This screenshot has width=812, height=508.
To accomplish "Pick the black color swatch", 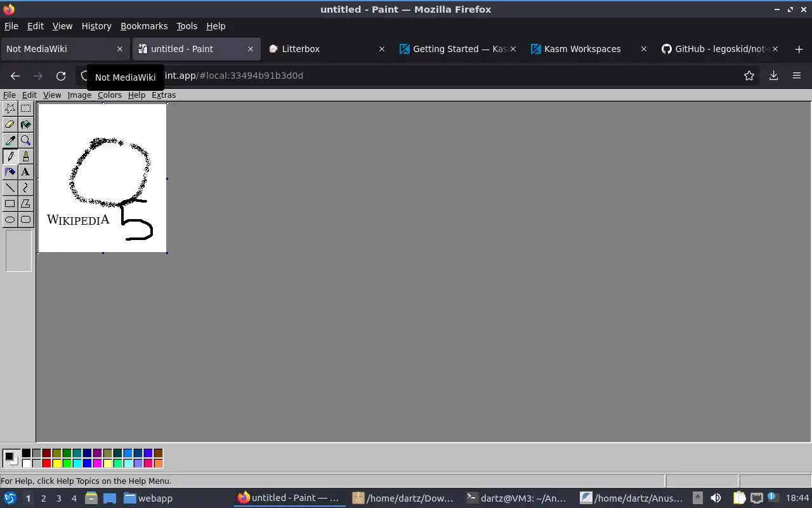I will tap(26, 453).
